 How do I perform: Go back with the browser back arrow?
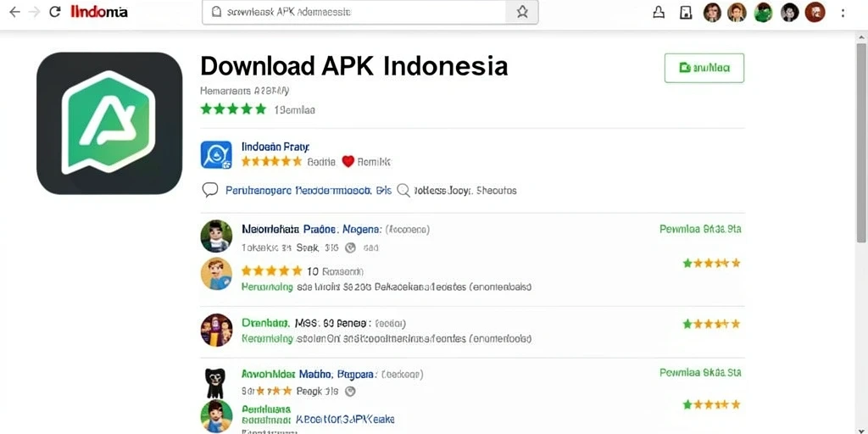coord(14,12)
